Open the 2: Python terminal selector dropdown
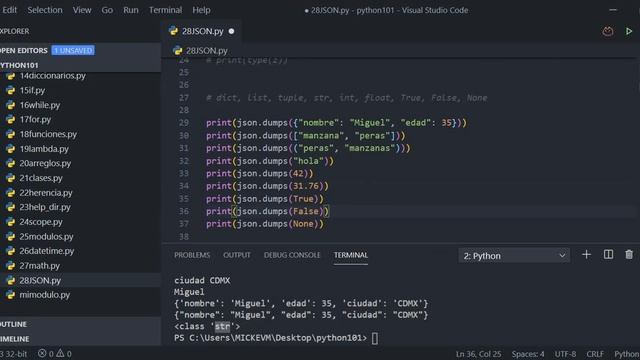The width and height of the screenshot is (640, 360). pyautogui.click(x=514, y=256)
